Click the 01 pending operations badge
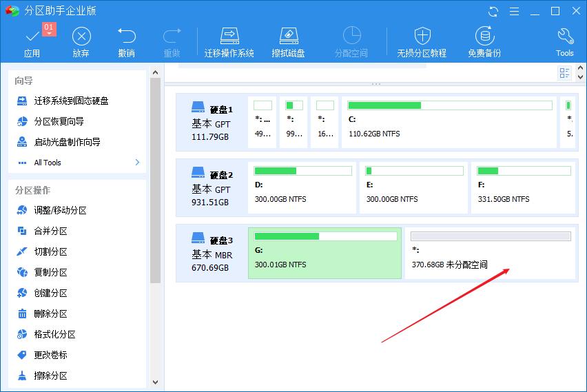This screenshot has width=587, height=392. (x=49, y=29)
